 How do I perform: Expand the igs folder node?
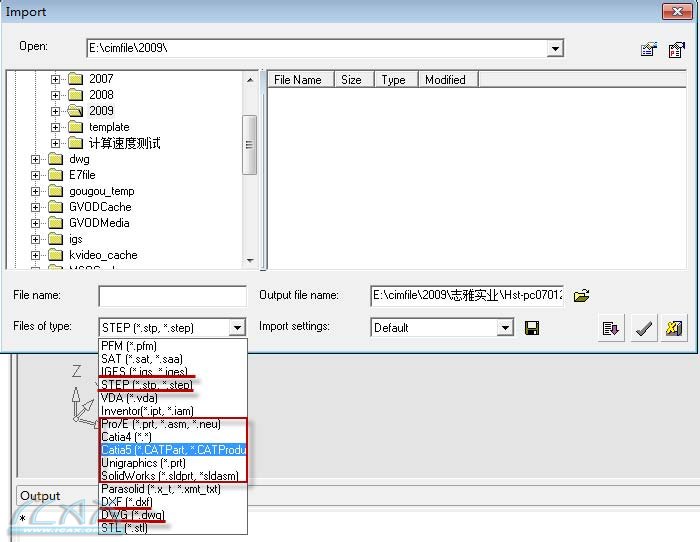[35, 239]
